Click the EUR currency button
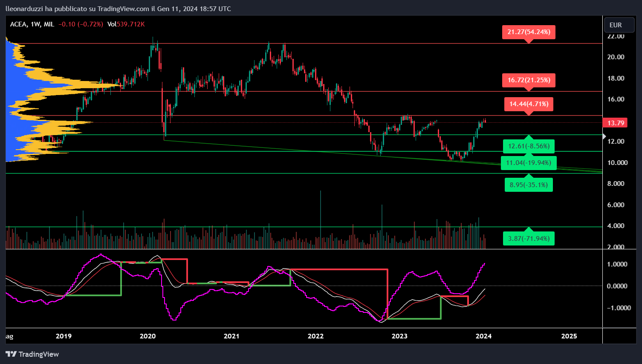 click(619, 25)
